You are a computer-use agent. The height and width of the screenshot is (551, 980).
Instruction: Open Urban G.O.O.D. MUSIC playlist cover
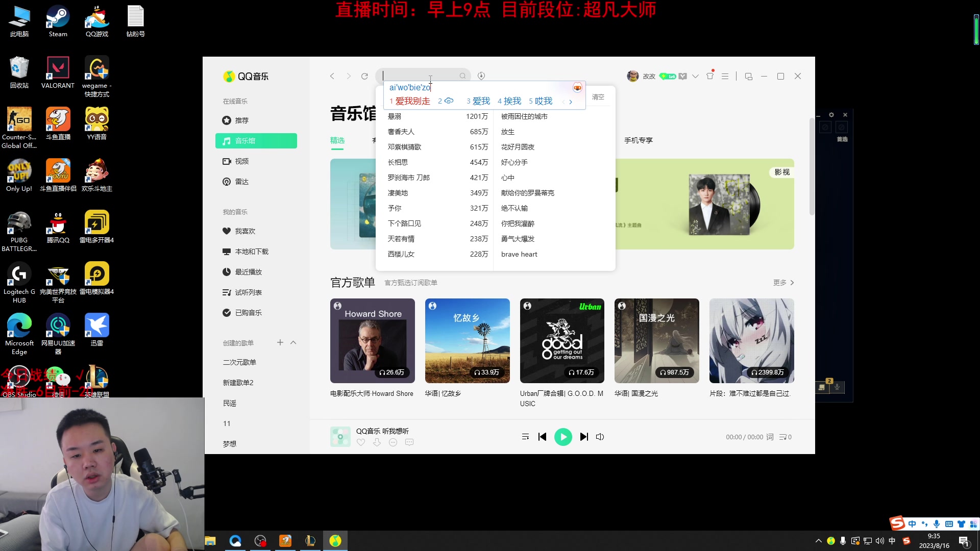[562, 341]
